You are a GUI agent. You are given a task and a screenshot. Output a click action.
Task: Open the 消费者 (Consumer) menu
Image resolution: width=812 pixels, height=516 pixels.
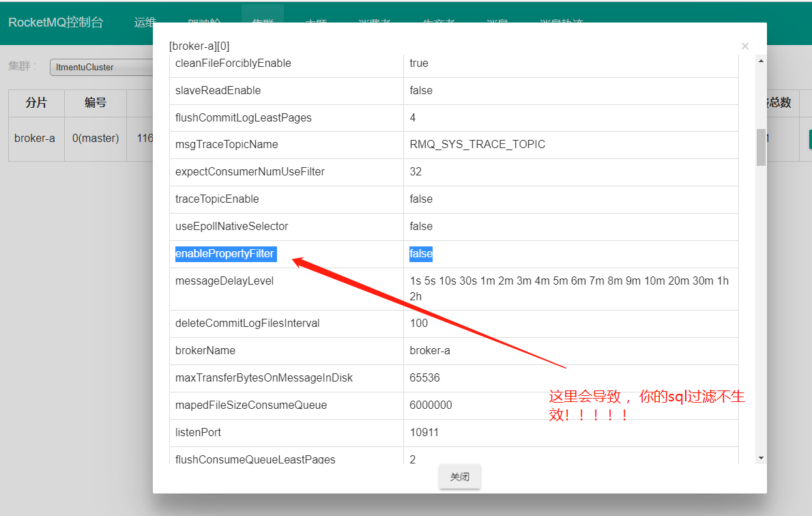pyautogui.click(x=374, y=23)
